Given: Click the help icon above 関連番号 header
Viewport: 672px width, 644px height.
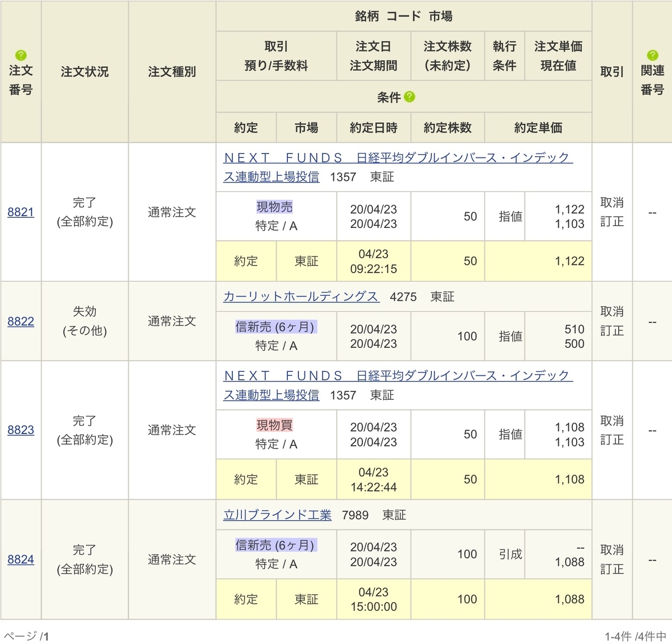Looking at the screenshot, I should 652,55.
